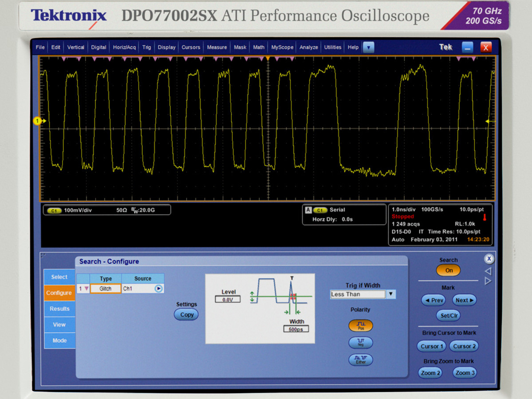Select the Pos polarity icon
Screen dimensions: 532x399
click(x=360, y=325)
